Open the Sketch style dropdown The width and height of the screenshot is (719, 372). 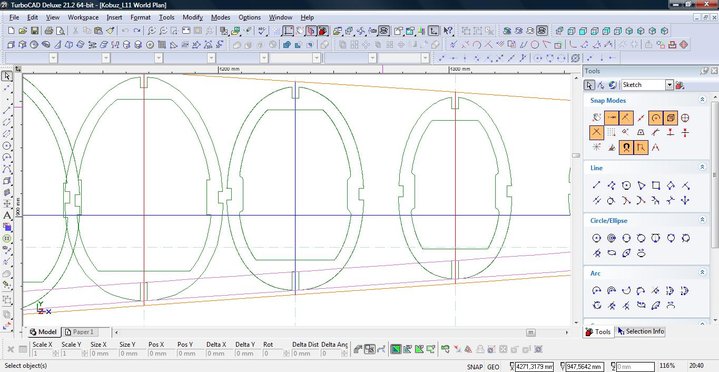click(647, 85)
